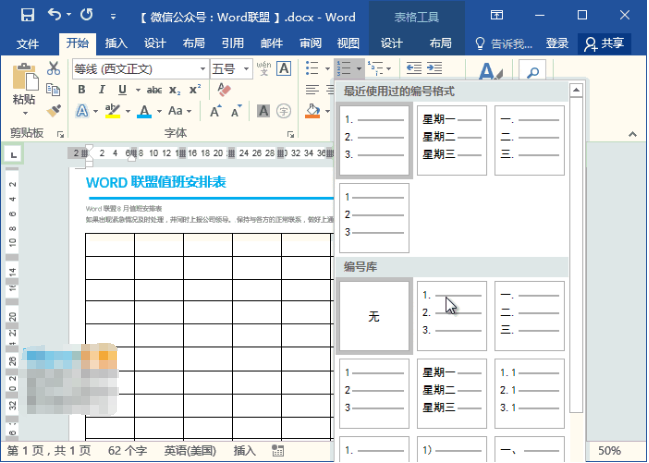Click the macro recording status bar icon
The height and width of the screenshot is (463, 649).
[x=278, y=451]
